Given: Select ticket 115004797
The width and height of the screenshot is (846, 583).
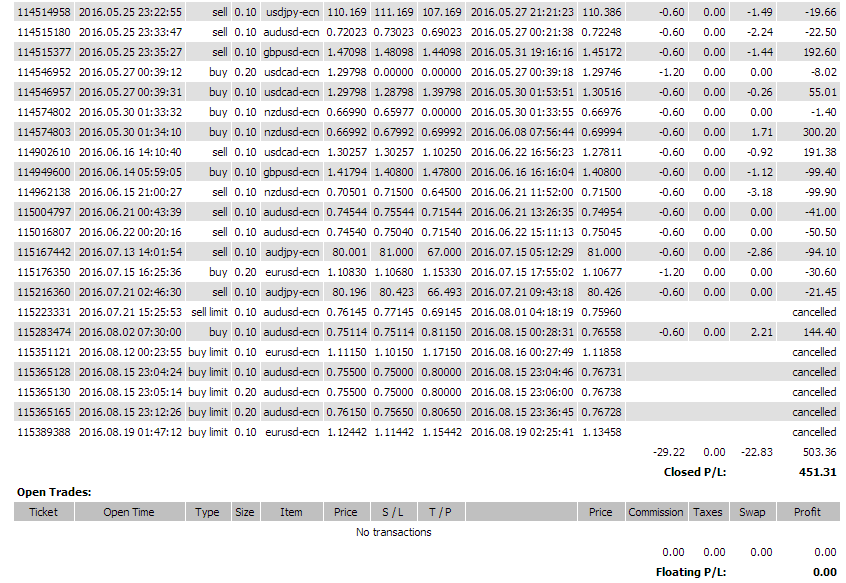Looking at the screenshot, I should tap(44, 211).
